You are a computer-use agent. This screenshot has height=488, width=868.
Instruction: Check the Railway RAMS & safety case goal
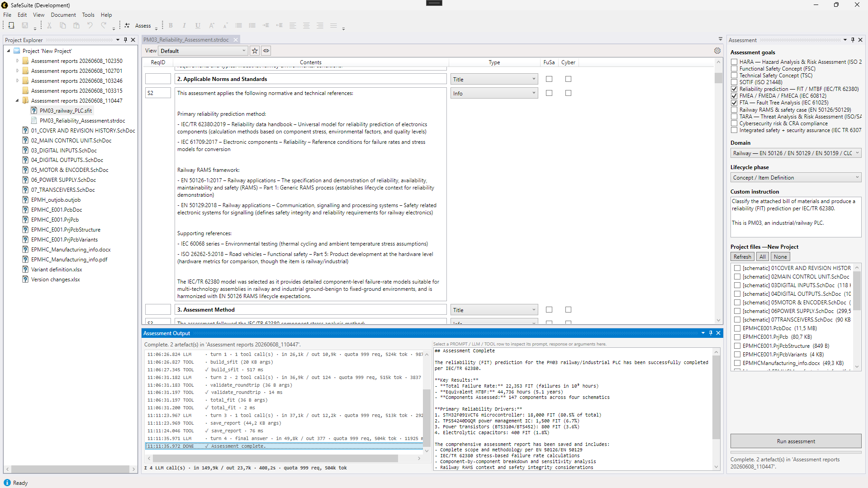pos(734,110)
